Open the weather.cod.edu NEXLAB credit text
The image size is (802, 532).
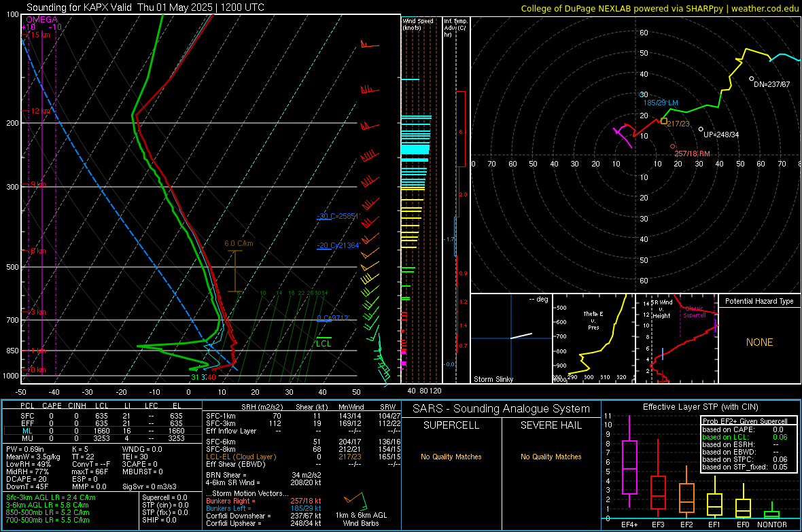click(x=660, y=8)
